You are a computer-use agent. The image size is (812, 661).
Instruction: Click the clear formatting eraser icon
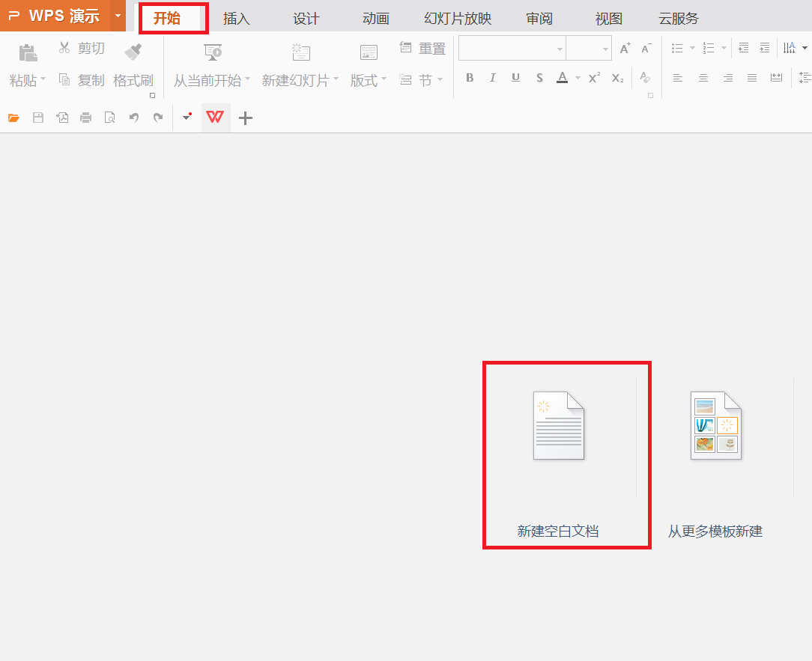[x=645, y=78]
